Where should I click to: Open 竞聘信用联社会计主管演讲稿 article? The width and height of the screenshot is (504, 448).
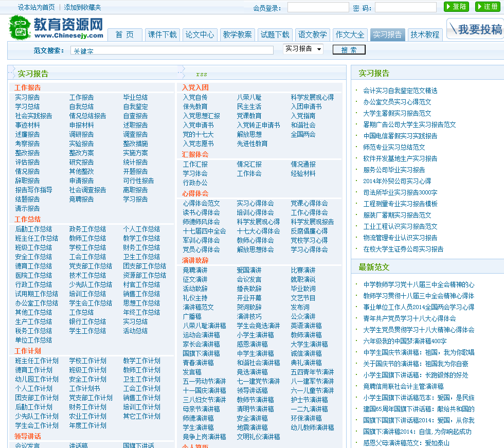403,387
